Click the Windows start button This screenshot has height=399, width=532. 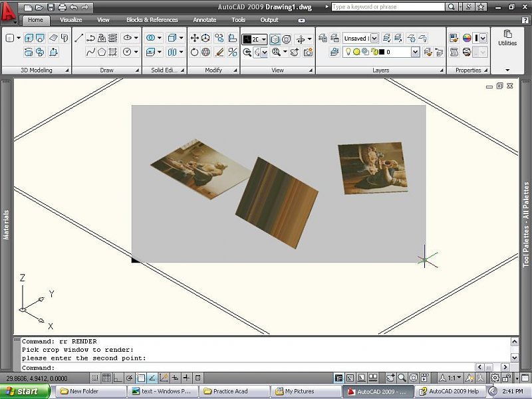25,391
